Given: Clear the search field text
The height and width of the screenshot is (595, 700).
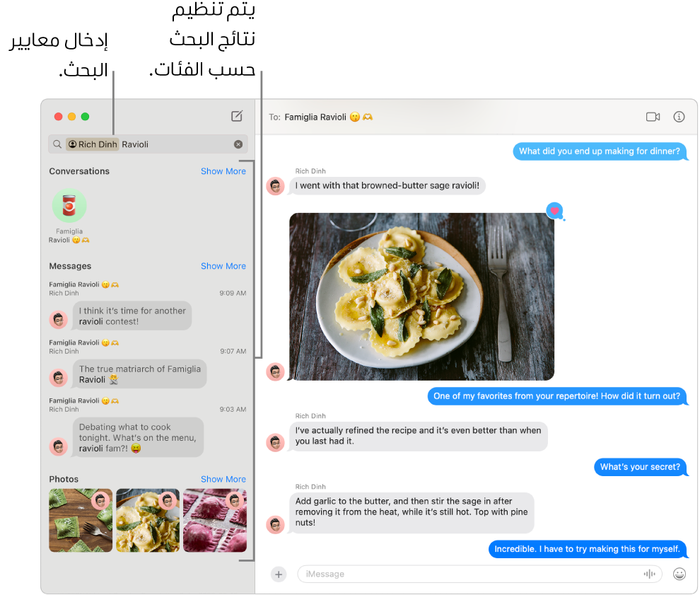Looking at the screenshot, I should pyautogui.click(x=238, y=144).
